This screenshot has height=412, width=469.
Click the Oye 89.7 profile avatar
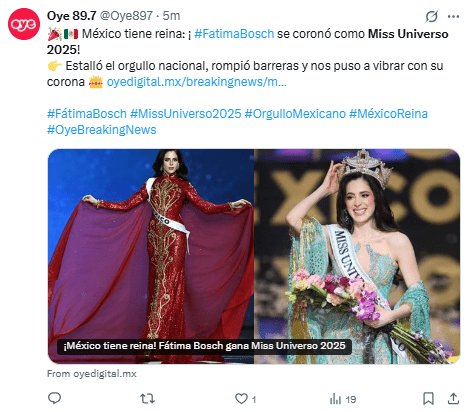pos(24,24)
